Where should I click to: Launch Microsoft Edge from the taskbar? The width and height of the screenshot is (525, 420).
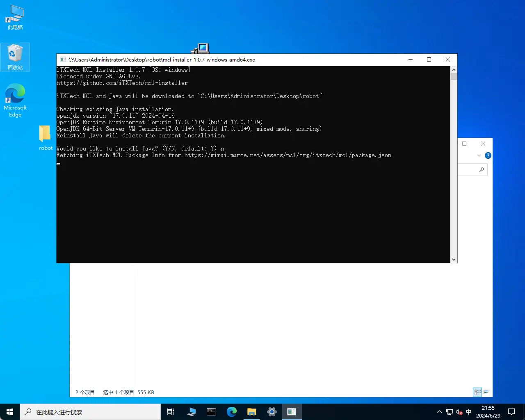(x=232, y=412)
